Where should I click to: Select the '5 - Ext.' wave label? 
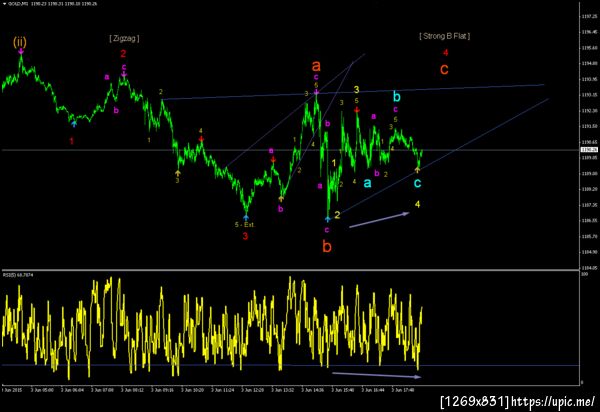[x=245, y=225]
